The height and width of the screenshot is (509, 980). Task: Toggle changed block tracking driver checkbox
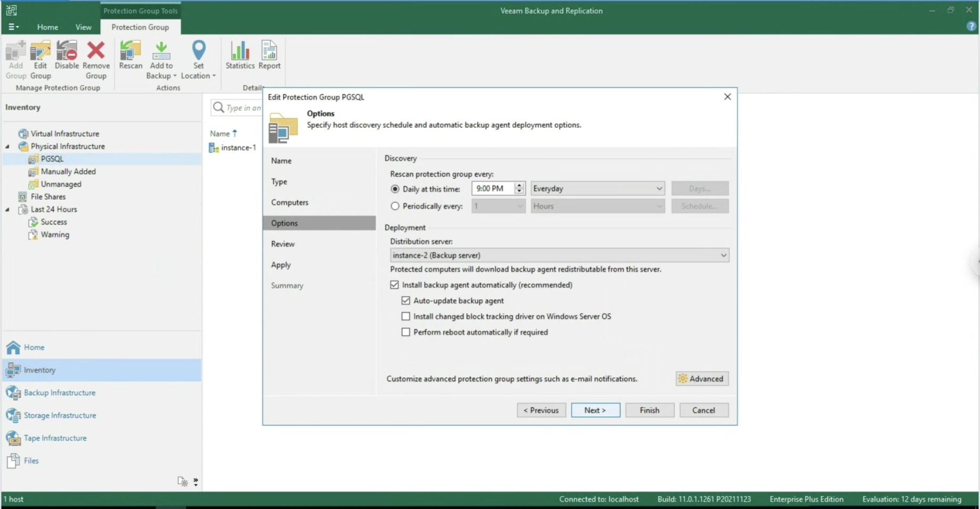pyautogui.click(x=406, y=316)
